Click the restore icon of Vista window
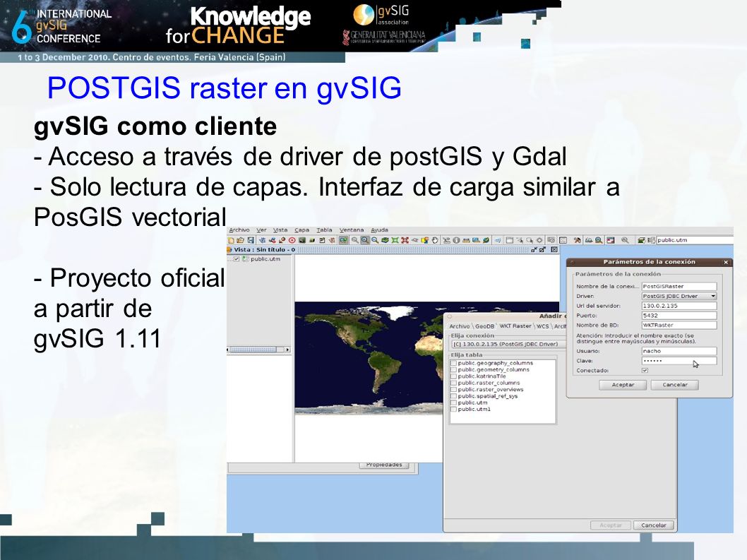This screenshot has width=747, height=560. pyautogui.click(x=534, y=250)
